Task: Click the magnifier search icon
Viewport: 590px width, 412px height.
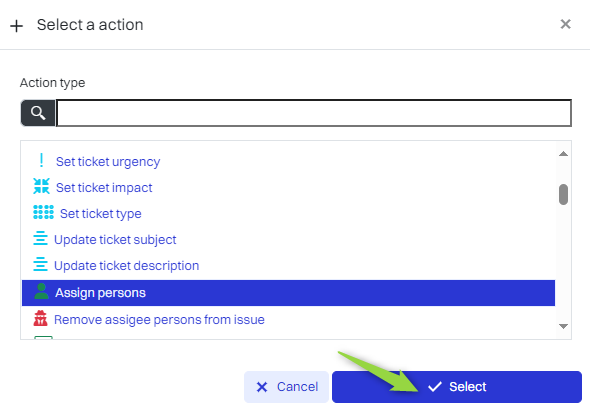Action: pos(38,113)
